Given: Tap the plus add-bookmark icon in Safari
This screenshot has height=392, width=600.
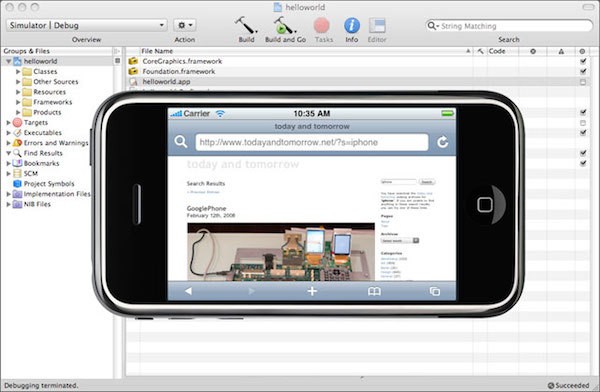Looking at the screenshot, I should pyautogui.click(x=312, y=291).
